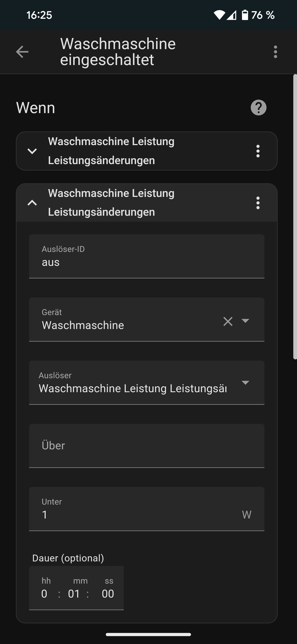Open three-dot menu of expanded second trigger

pos(258,203)
